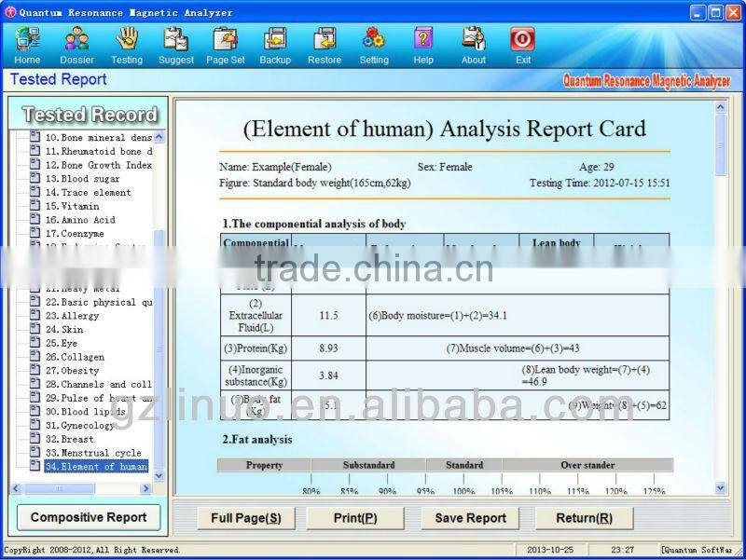This screenshot has width=746, height=560.
Task: Open the Help icon
Action: pos(423,42)
